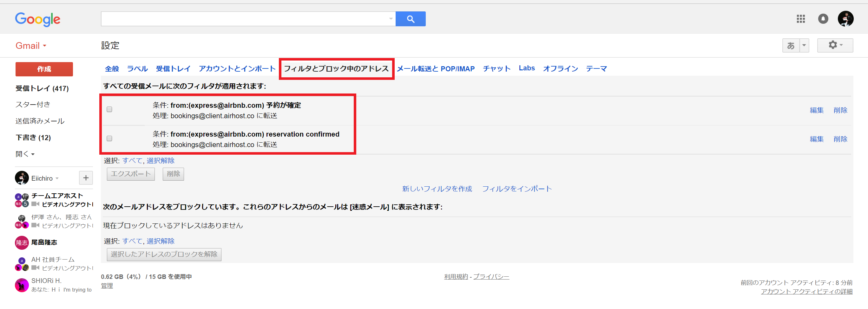
Task: Open the account profile avatar at top right
Action: pyautogui.click(x=845, y=18)
